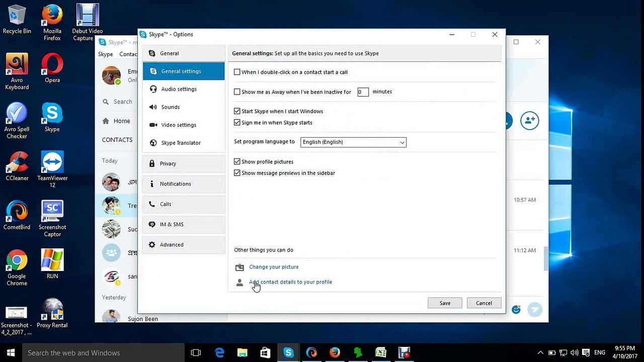644x362 pixels.
Task: Click the person icon beside Add contact details
Action: pyautogui.click(x=239, y=283)
